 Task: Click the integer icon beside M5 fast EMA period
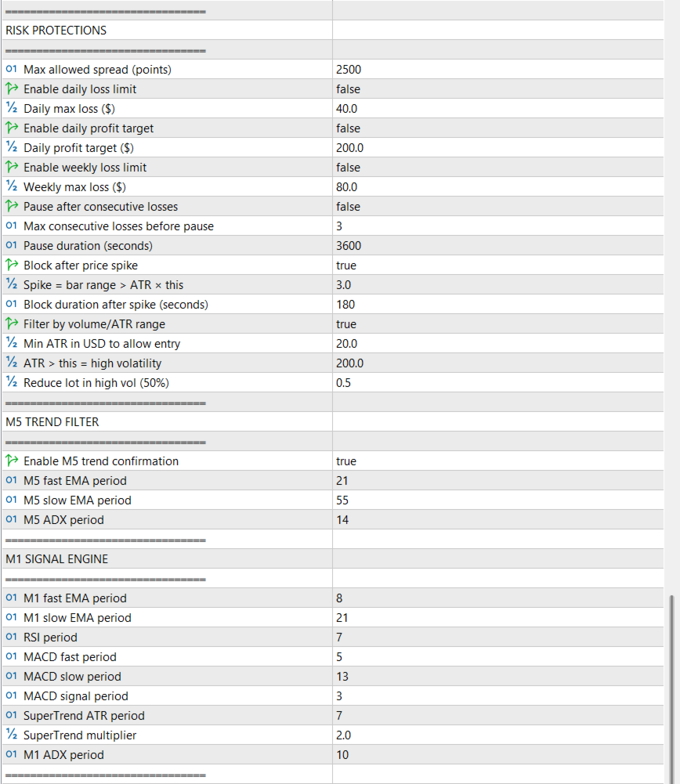(x=11, y=481)
